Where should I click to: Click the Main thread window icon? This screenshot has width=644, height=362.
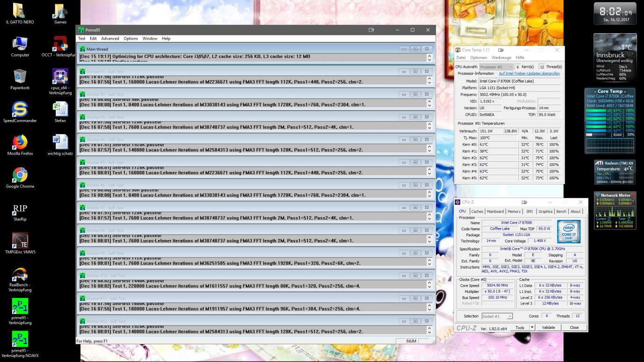(83, 49)
